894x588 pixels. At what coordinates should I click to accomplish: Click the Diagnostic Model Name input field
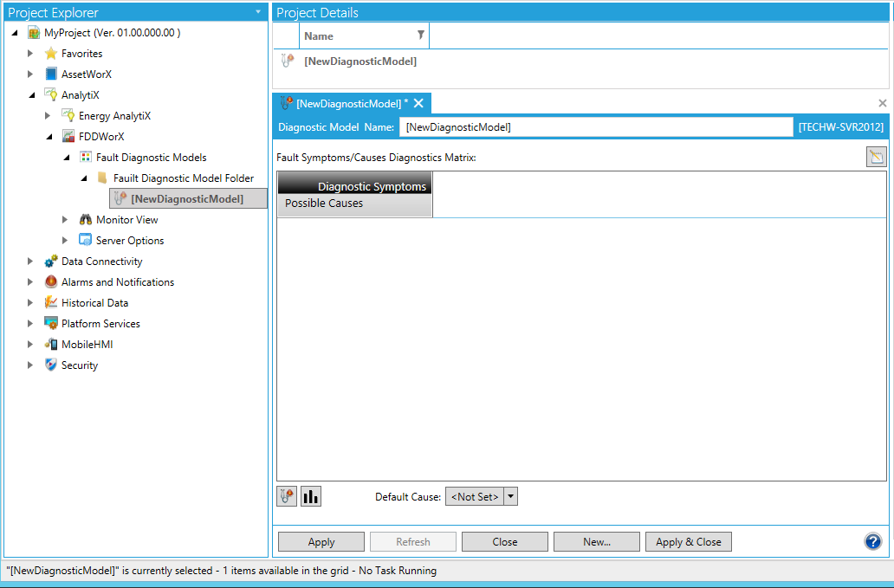pos(596,127)
